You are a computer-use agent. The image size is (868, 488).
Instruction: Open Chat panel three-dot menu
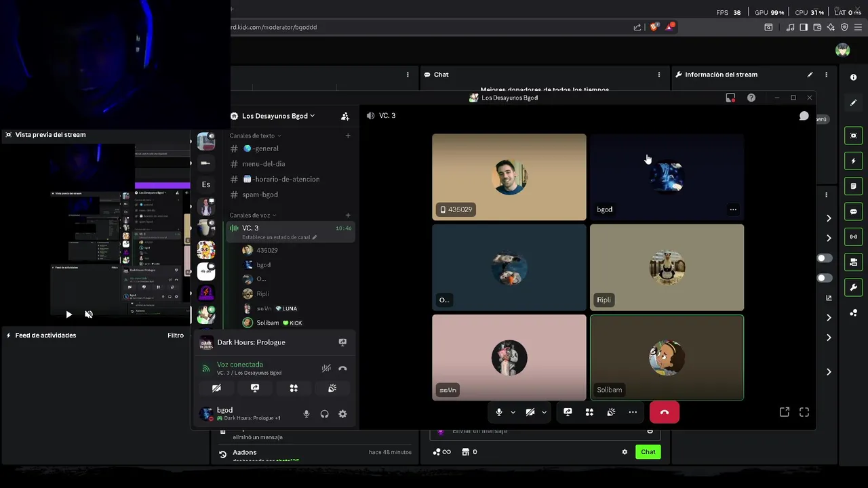(x=659, y=75)
